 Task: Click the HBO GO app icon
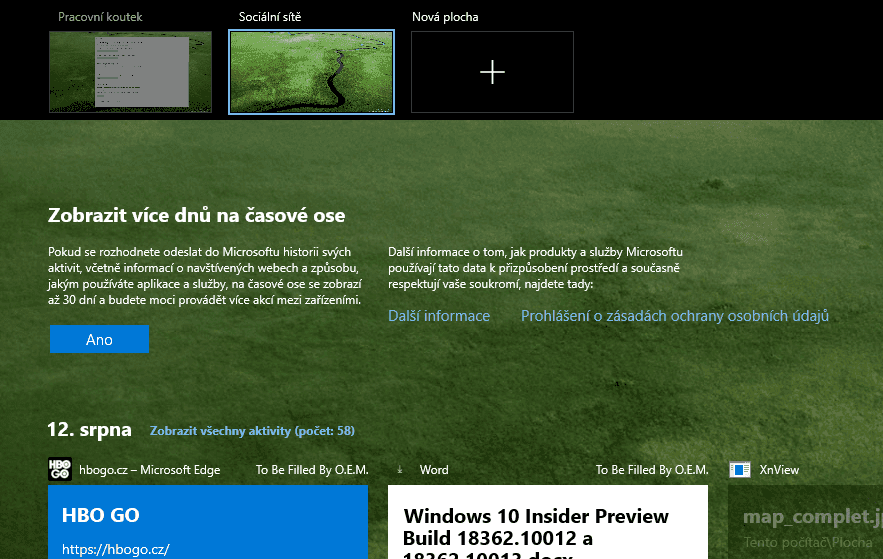[x=60, y=469]
